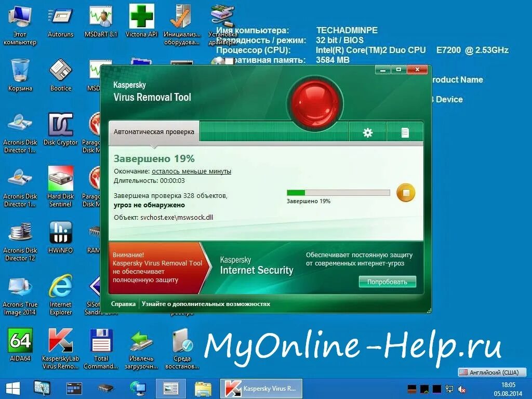Screen dimensions: 532x399
Task: Open the on-screen keyboard taskbar icon
Action: coord(42,389)
